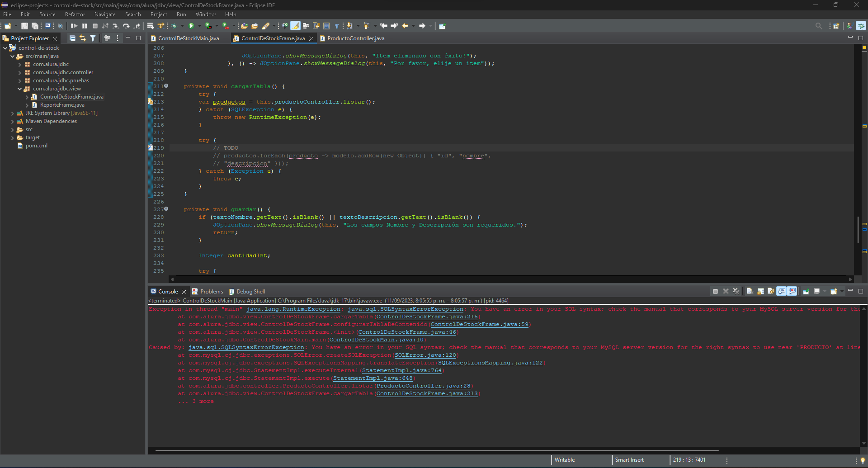Open the Run button dropdown arrow
Screen dimensions: 868x468
199,26
